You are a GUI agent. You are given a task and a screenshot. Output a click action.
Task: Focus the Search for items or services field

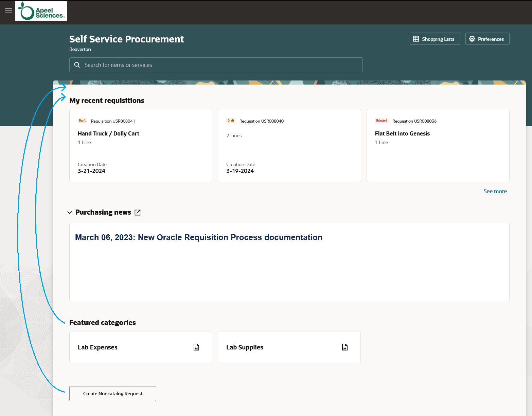(x=216, y=65)
